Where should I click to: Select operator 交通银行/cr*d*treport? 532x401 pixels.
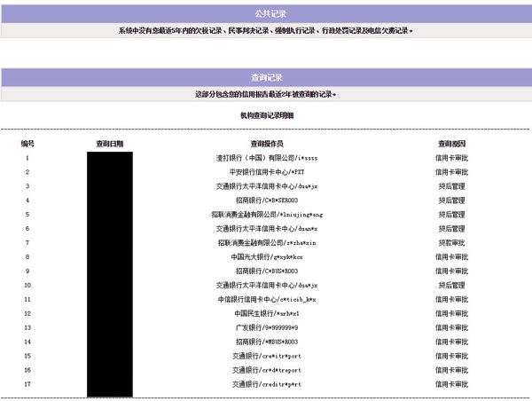[x=267, y=370]
